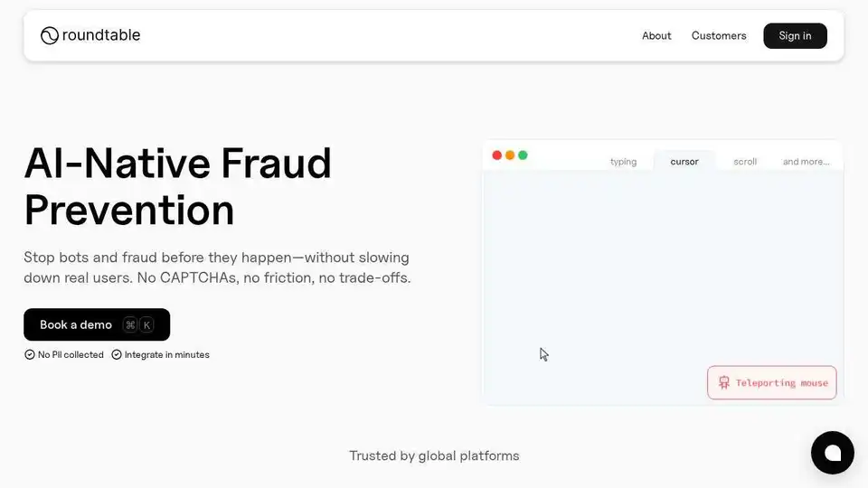
Task: Click the orange window dot
Action: 510,155
